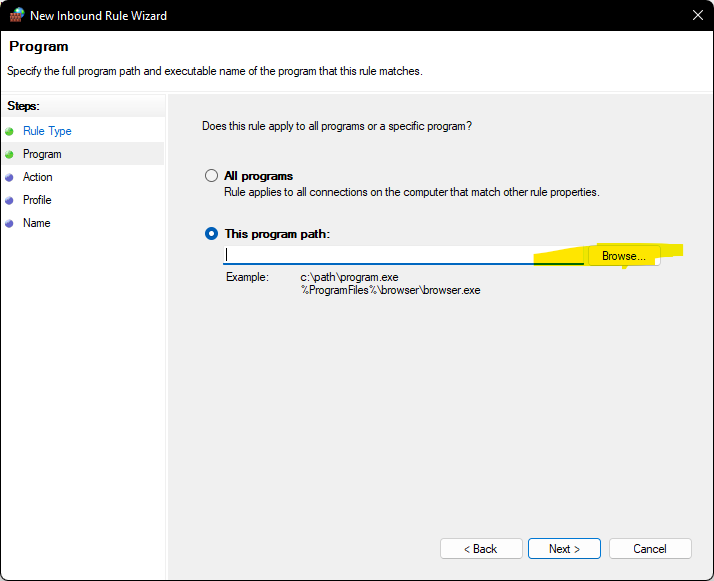
Task: Click the 'Rule applies to all connections' description
Action: (x=412, y=192)
